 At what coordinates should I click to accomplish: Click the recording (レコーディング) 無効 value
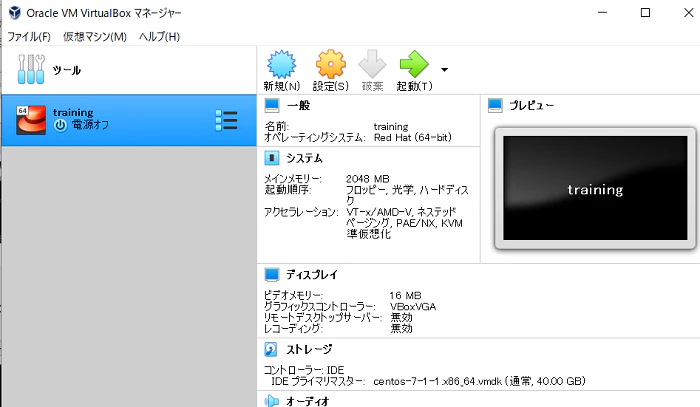[401, 328]
